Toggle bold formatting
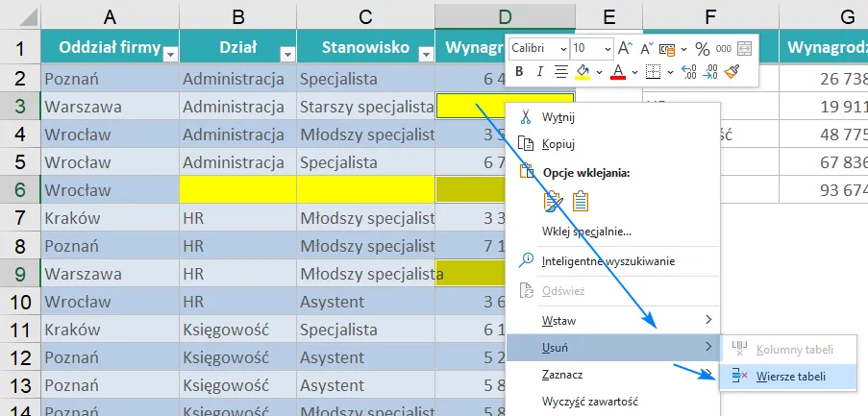The image size is (868, 416). 519,71
